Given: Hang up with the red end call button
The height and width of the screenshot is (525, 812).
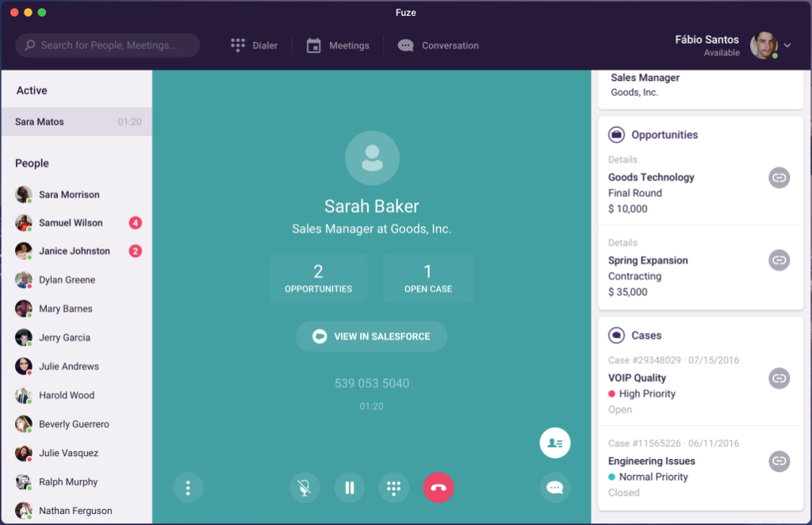Looking at the screenshot, I should pyautogui.click(x=439, y=488).
